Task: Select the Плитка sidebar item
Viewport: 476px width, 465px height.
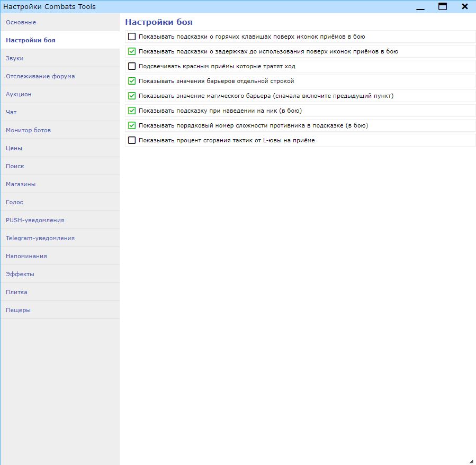Action: click(60, 292)
